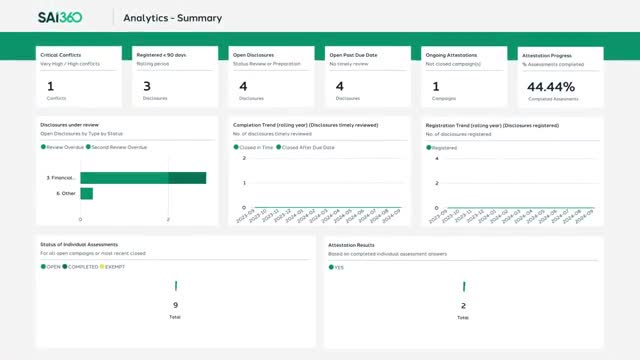Click the Very High / High conflicts subtitle
Screen dimensions: 640x360
(x=70, y=64)
